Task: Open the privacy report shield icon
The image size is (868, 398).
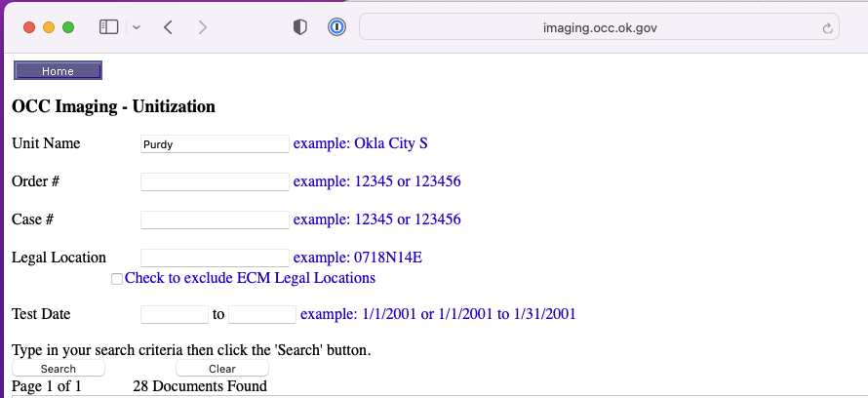Action: pyautogui.click(x=300, y=26)
